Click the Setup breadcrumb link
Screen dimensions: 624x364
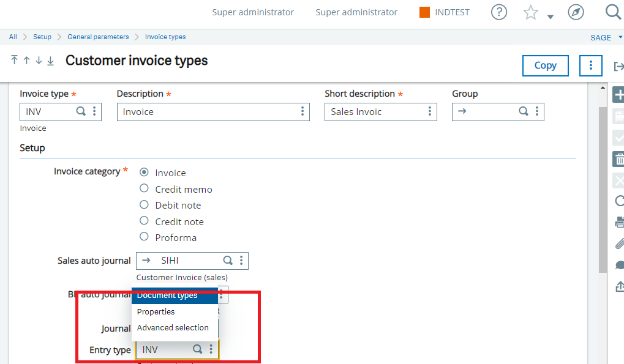click(x=42, y=37)
